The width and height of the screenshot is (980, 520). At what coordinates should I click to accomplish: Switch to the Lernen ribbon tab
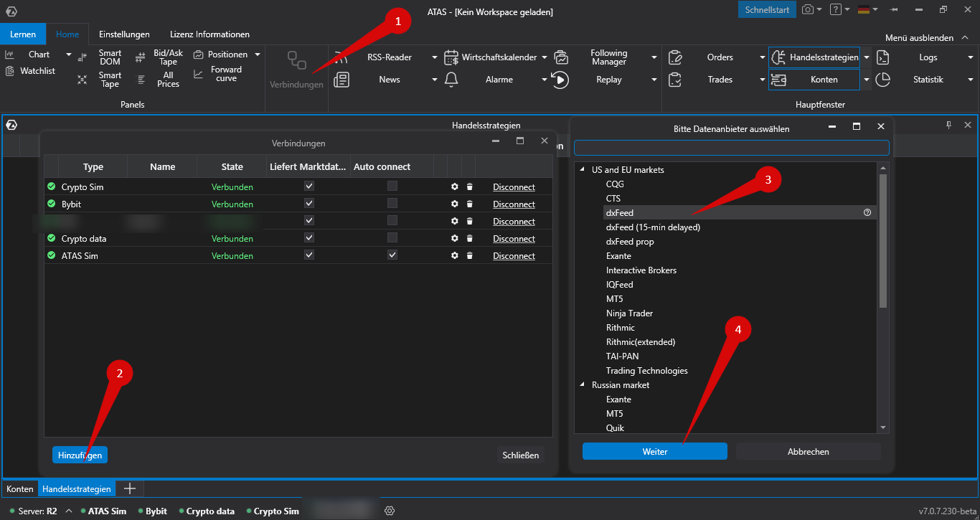pyautogui.click(x=23, y=34)
